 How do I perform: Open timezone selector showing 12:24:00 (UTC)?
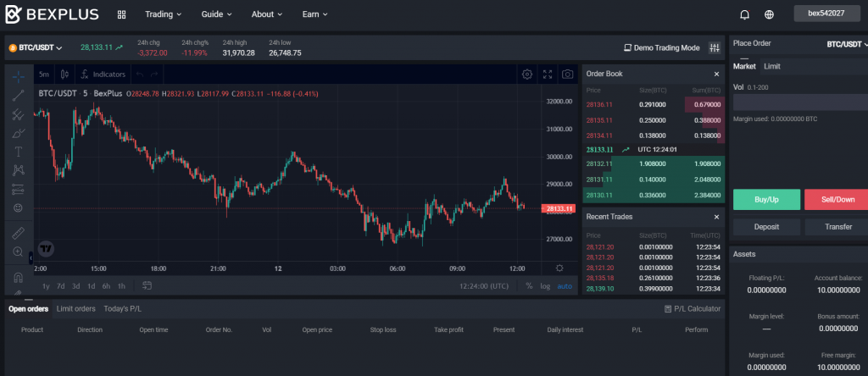coord(484,286)
